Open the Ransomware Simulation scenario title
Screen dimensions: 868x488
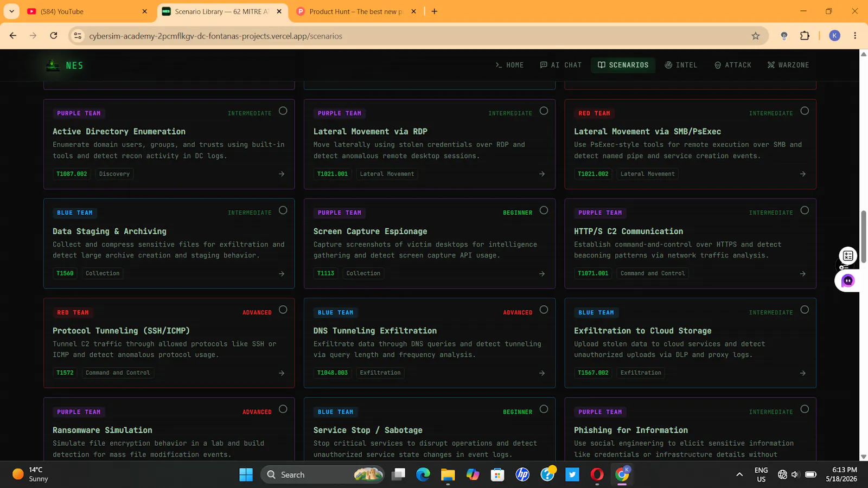(x=103, y=430)
